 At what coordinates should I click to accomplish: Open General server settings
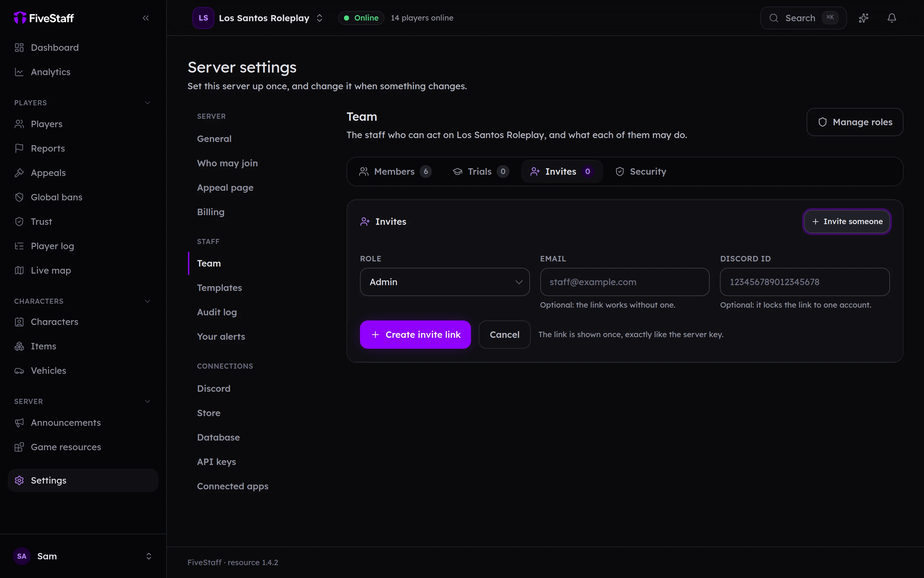tap(214, 139)
